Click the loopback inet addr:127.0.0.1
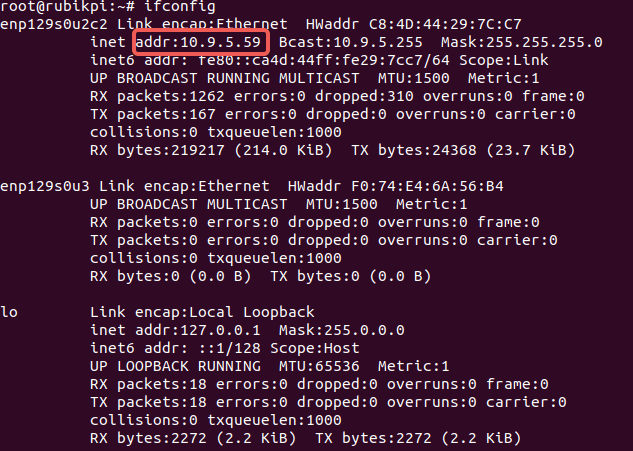The height and width of the screenshot is (451, 633). pyautogui.click(x=176, y=330)
